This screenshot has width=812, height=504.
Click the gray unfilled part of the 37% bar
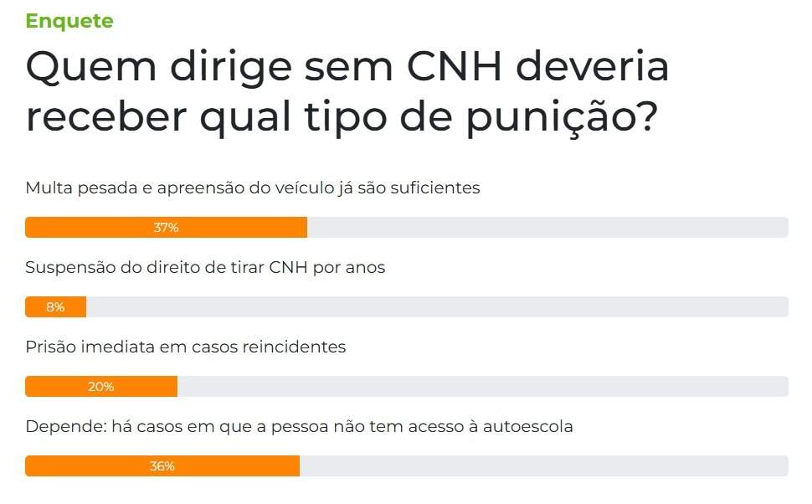click(548, 228)
